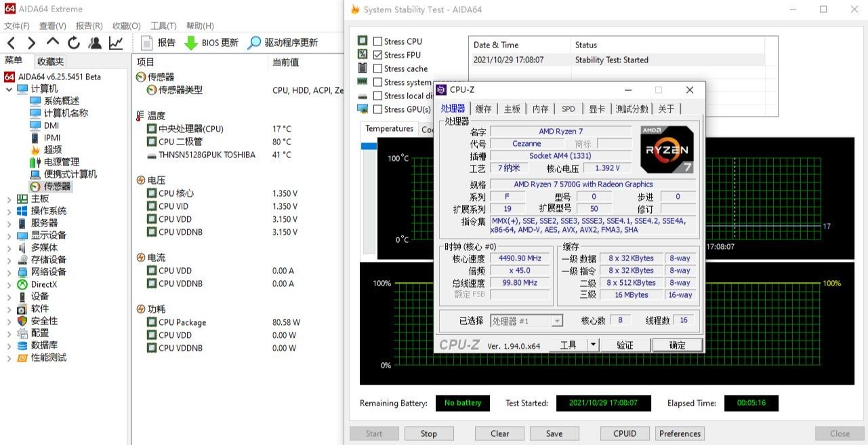Switch to the 缓存 tab in CPU-Z
This screenshot has width=868, height=445.
click(483, 108)
